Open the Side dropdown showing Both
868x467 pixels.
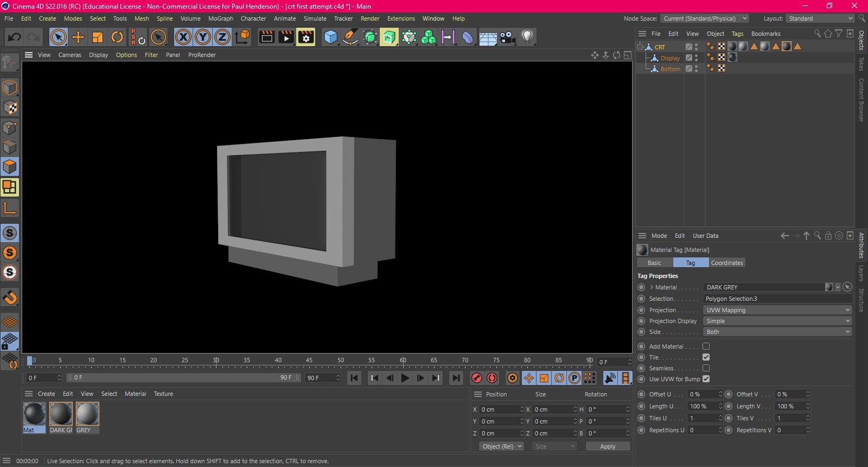[x=777, y=332]
